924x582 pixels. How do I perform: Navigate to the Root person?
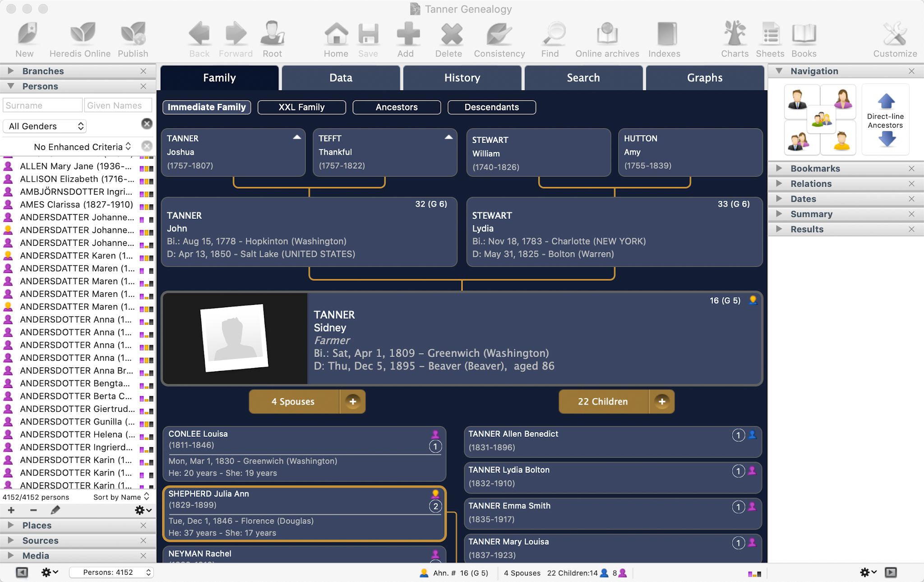pos(272,38)
